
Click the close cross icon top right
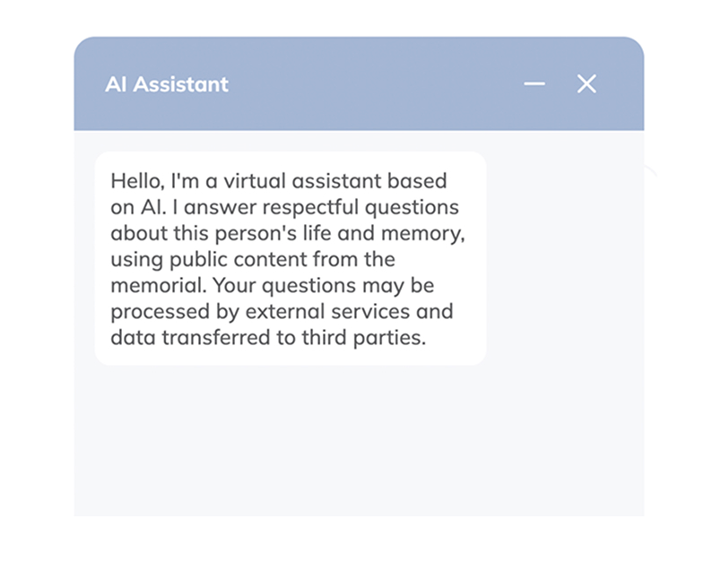coord(587,83)
